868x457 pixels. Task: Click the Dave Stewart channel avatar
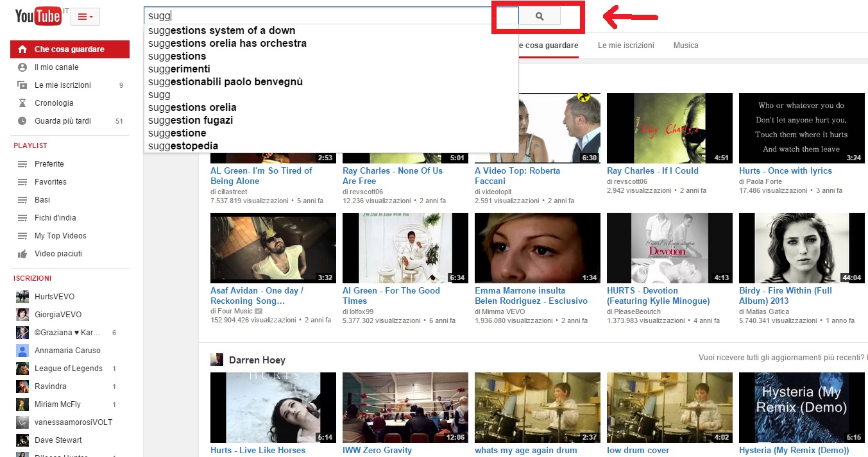(x=22, y=440)
